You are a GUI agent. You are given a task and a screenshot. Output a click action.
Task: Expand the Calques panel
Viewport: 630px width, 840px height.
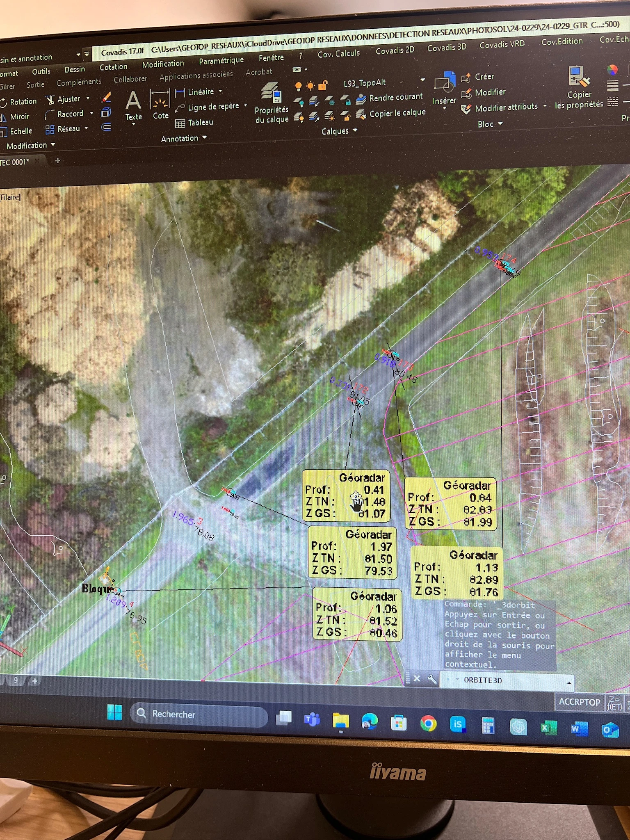tap(339, 131)
